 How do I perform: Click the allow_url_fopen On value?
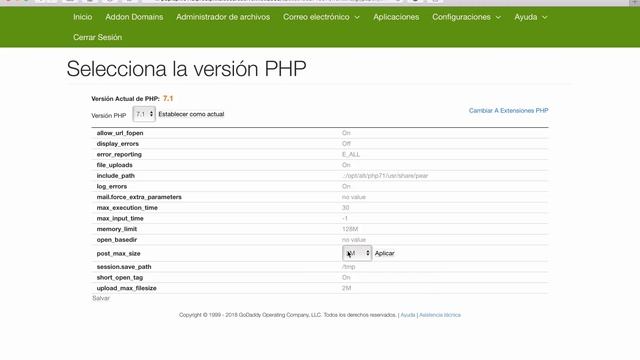pos(346,133)
